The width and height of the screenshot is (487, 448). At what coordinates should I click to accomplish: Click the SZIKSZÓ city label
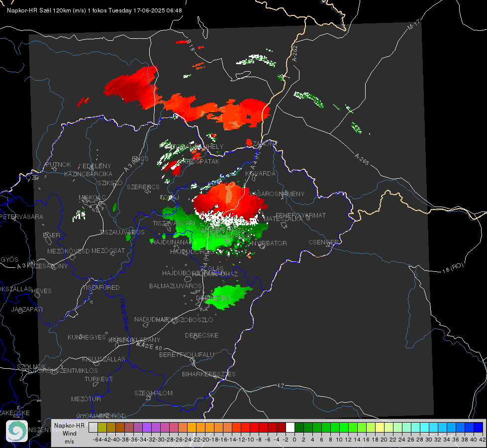click(x=110, y=183)
